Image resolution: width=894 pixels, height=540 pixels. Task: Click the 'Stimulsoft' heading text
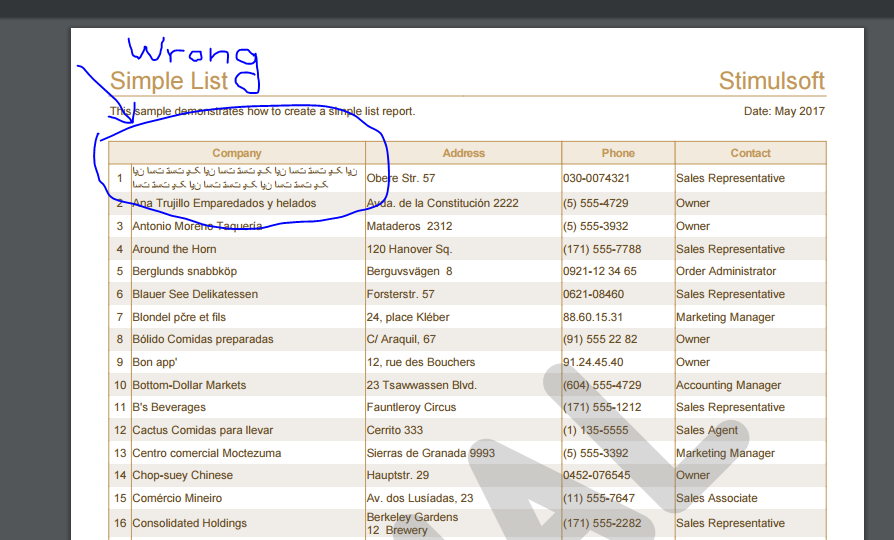pyautogui.click(x=771, y=81)
